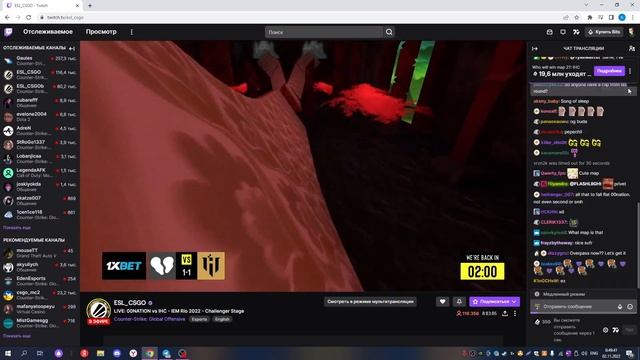This screenshot has width=640, height=360.
Task: Click the magnifier search button
Action: tap(389, 32)
